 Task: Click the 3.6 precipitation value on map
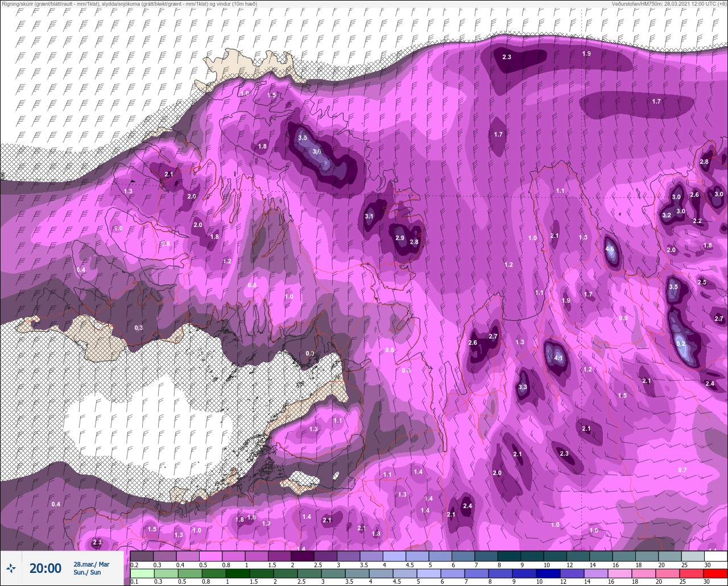[x=317, y=151]
